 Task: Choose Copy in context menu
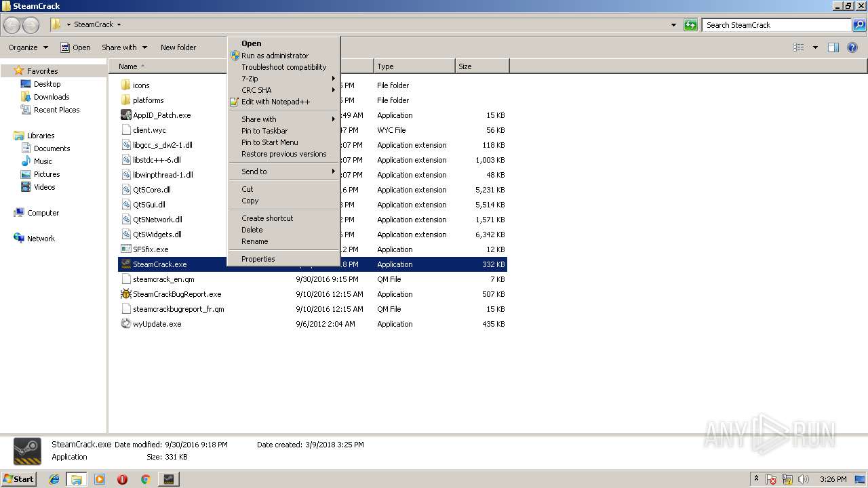(283, 201)
